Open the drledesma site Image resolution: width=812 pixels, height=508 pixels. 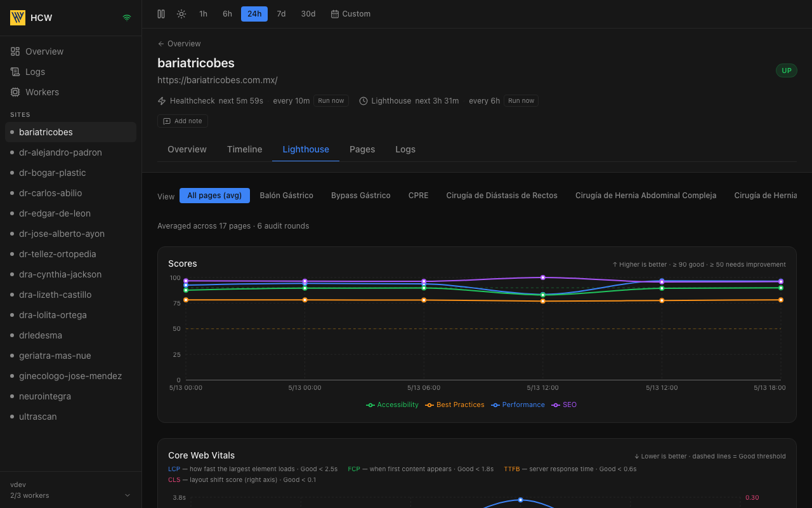70,335
